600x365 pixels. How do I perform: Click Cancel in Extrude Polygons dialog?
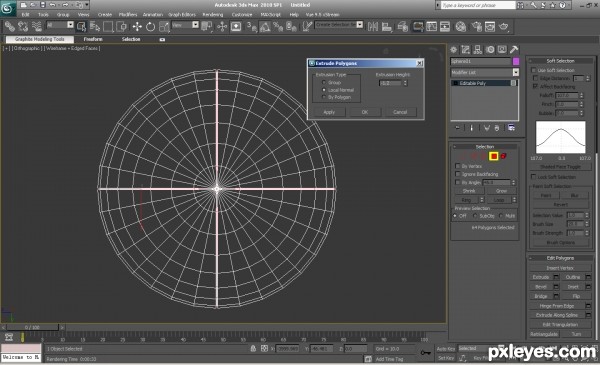[x=400, y=112]
